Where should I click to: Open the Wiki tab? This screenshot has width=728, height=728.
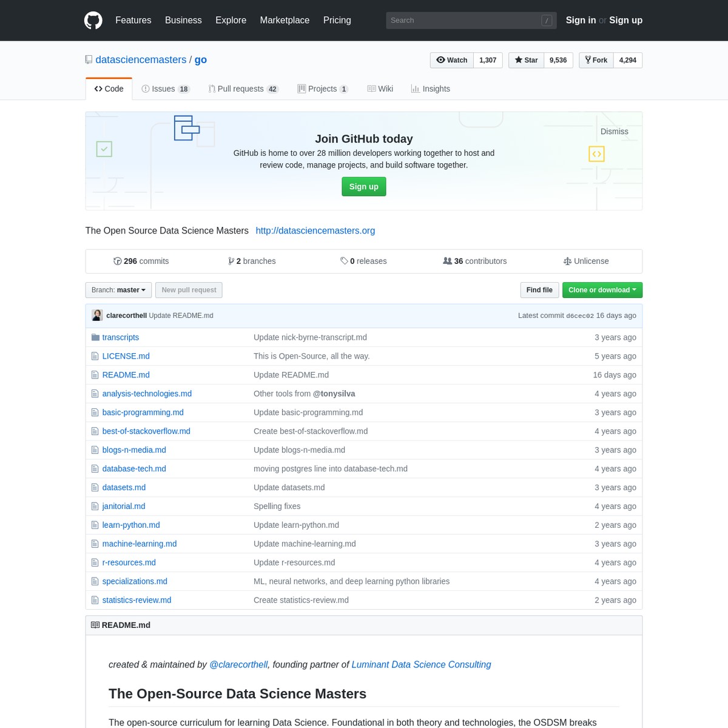(380, 89)
